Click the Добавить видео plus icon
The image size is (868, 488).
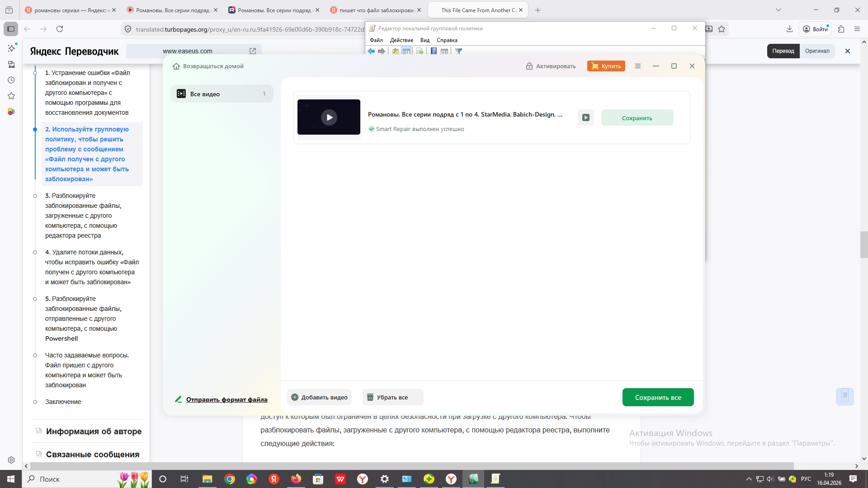click(295, 398)
